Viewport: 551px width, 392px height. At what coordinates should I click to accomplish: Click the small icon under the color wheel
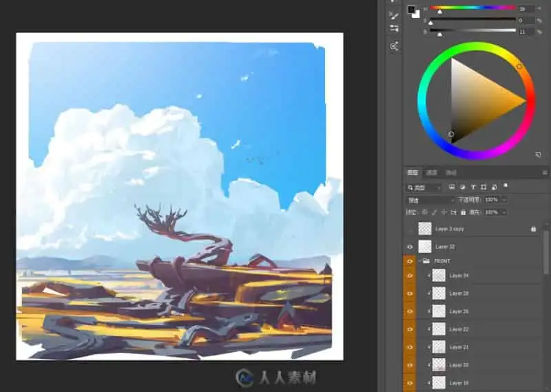tap(538, 154)
